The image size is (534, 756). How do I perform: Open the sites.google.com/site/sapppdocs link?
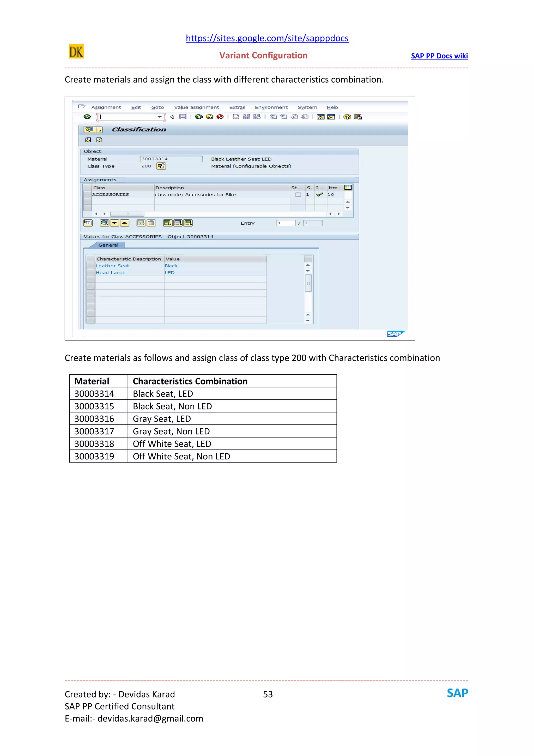point(267,38)
